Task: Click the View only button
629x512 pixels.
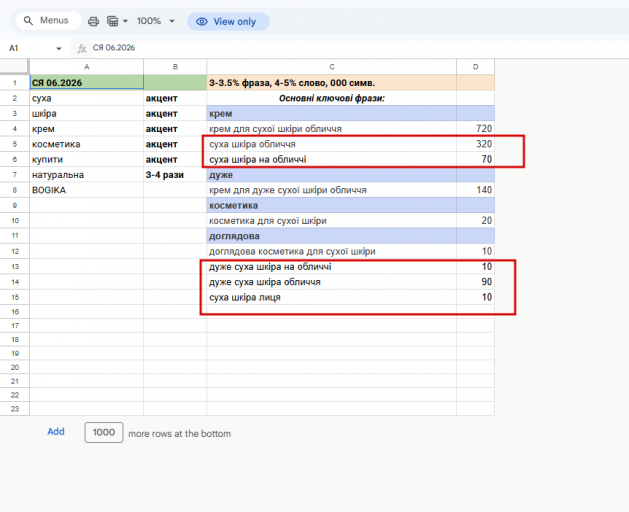Action: (x=228, y=22)
